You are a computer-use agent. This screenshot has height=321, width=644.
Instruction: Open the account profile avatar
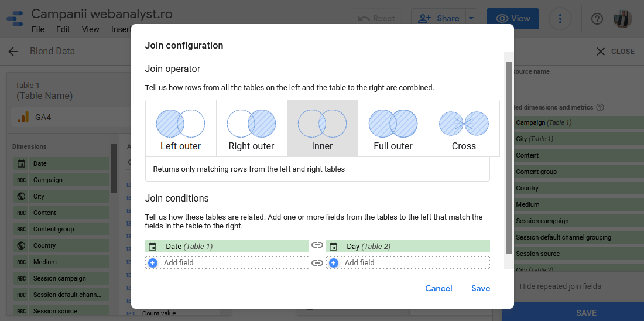pos(623,19)
